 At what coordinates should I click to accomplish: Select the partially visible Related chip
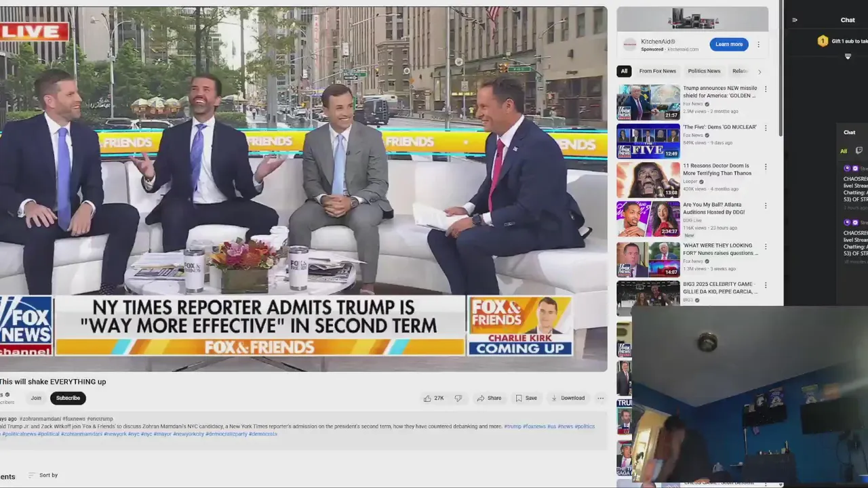click(740, 71)
